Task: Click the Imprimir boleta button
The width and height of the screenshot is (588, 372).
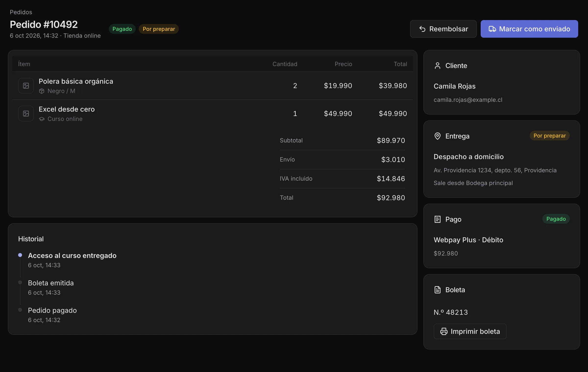Action: coord(470,331)
